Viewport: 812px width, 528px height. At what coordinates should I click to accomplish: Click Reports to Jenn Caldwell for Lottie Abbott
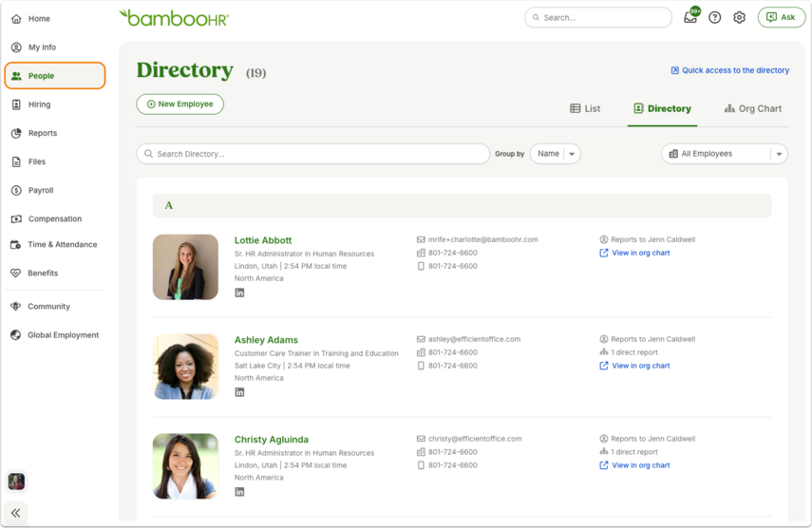[652, 239]
